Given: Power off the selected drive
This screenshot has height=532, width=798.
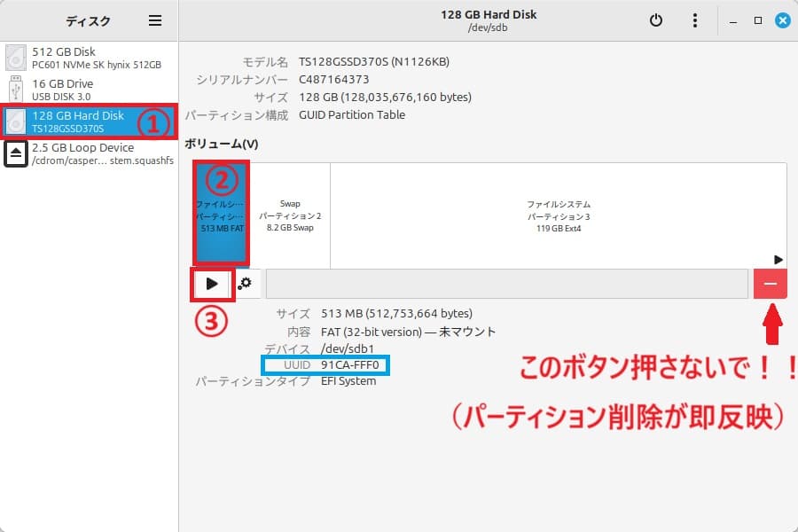Looking at the screenshot, I should [x=655, y=20].
